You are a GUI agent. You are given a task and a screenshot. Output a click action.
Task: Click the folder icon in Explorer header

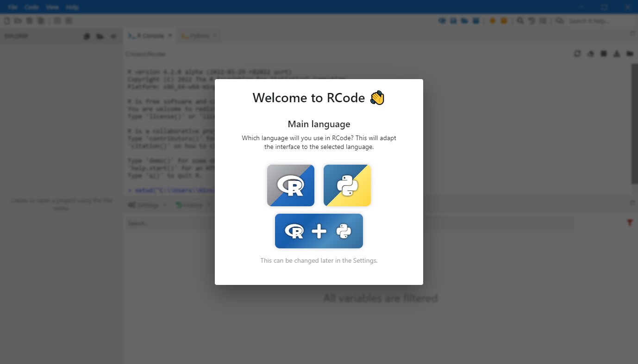click(x=100, y=37)
